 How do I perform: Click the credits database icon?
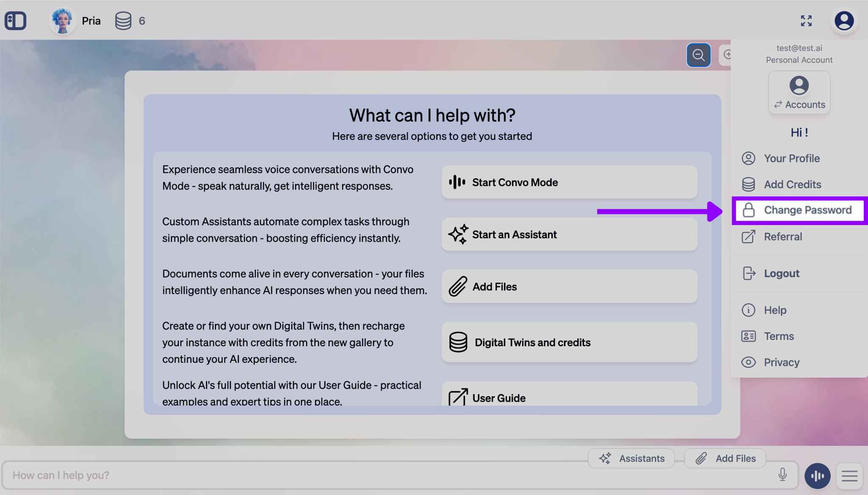[x=123, y=21]
